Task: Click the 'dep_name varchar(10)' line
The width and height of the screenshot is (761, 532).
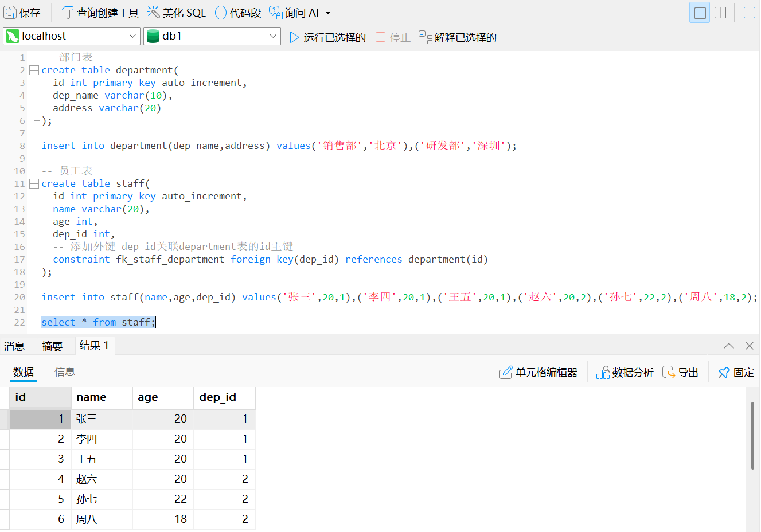Action: (112, 95)
